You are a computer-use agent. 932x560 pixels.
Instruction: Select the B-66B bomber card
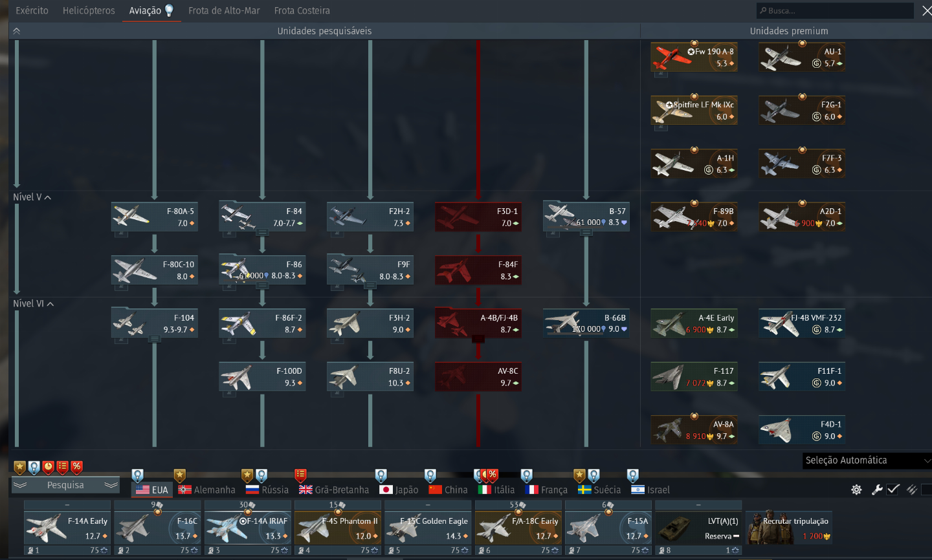click(586, 323)
